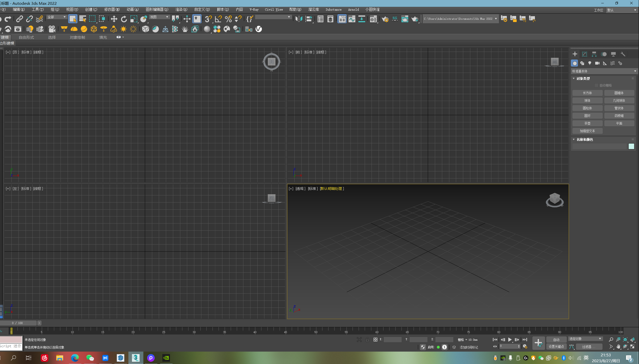Toggle the selection lock icon
The height and width of the screenshot is (364, 639).
coord(367,340)
